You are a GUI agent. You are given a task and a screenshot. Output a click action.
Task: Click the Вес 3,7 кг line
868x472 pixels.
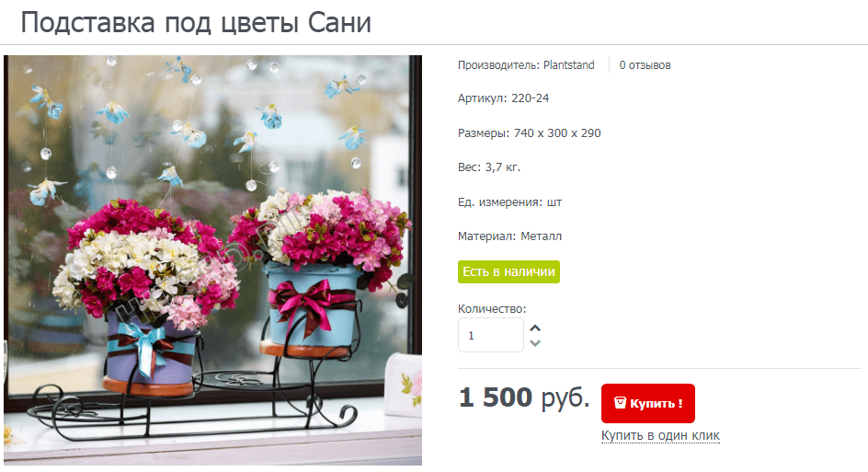pos(489,167)
